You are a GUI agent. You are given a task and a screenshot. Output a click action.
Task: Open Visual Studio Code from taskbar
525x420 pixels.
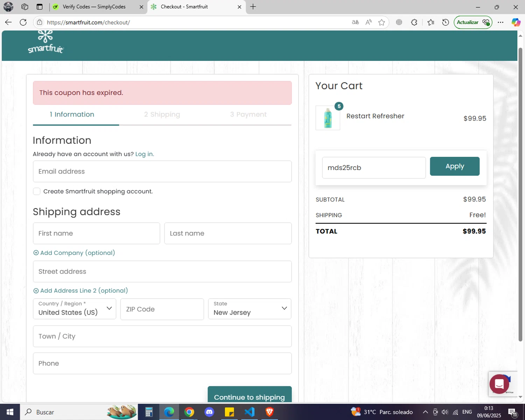[250, 412]
